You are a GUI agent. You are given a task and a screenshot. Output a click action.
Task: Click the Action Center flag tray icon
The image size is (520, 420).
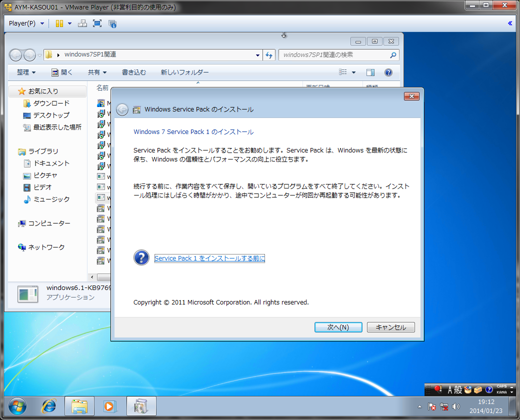pyautogui.click(x=432, y=406)
